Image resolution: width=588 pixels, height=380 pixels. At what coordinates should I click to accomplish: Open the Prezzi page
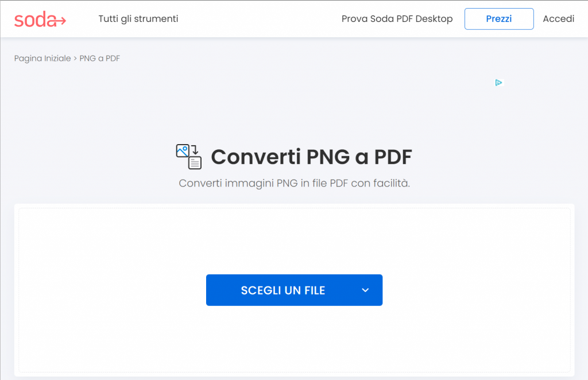[x=498, y=18]
